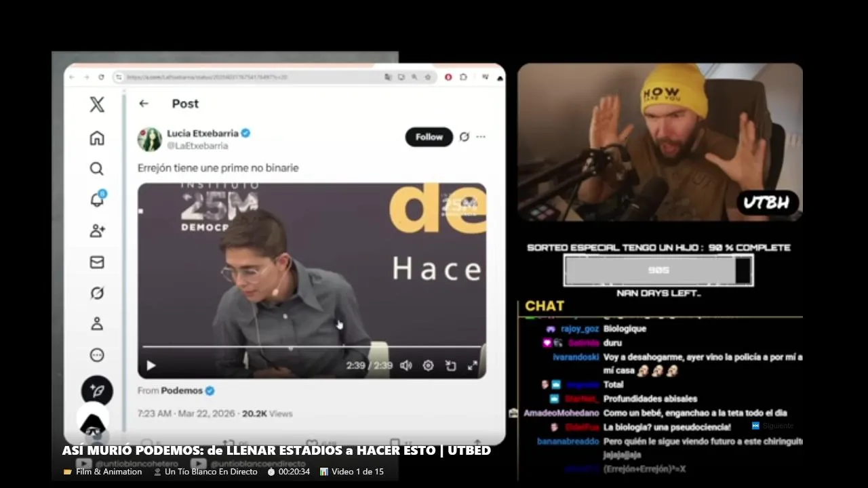This screenshot has width=868, height=488.
Task: Click the ASÍ MURIÓ PODEMOS video title
Action: (276, 451)
